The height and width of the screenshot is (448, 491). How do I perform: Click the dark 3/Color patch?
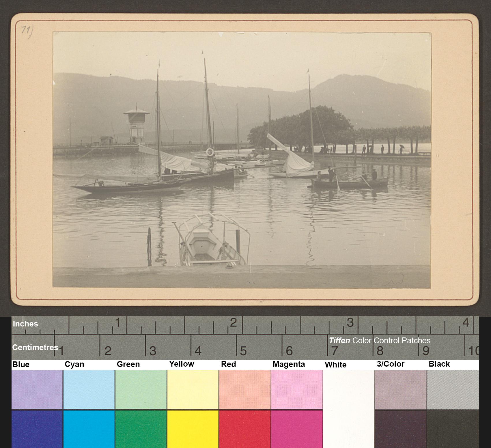coord(401,429)
